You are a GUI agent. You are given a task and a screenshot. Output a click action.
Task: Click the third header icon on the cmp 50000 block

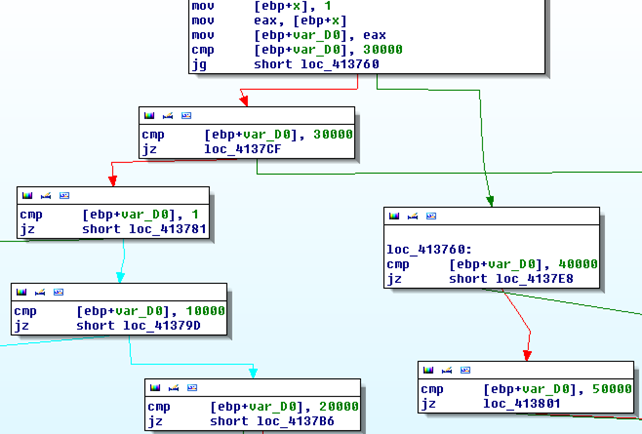coord(465,369)
